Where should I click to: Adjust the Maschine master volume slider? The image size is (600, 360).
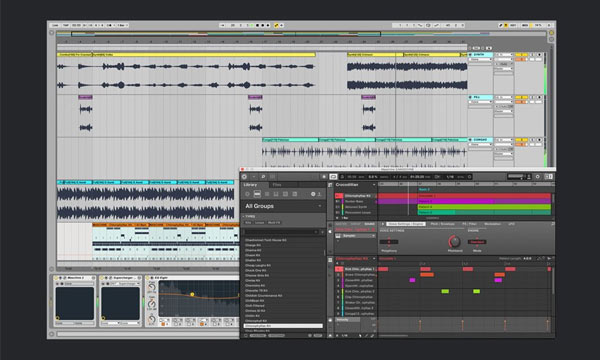pyautogui.click(x=516, y=176)
